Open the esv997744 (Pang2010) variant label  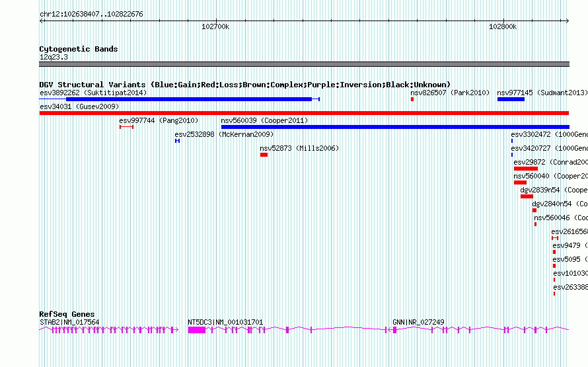[x=159, y=120]
